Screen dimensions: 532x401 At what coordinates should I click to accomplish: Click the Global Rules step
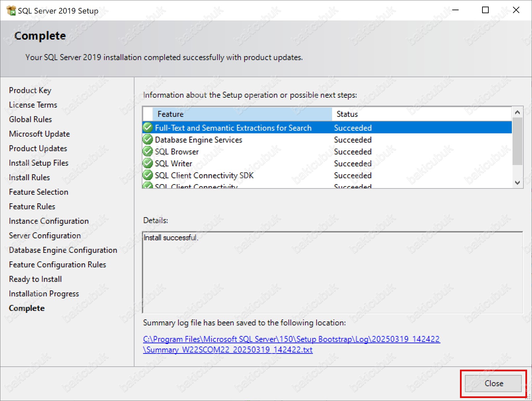[30, 119]
